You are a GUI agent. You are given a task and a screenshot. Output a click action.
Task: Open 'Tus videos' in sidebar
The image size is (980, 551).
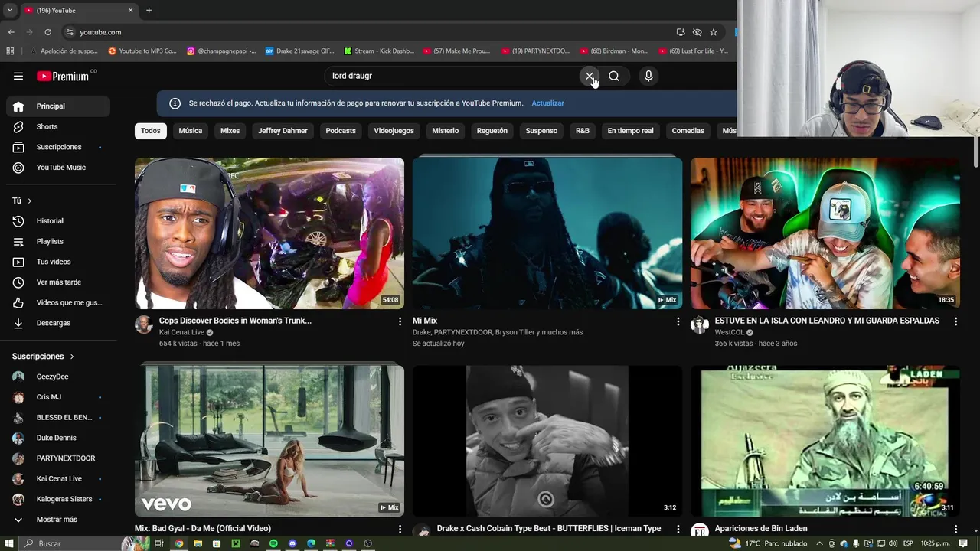pyautogui.click(x=58, y=262)
